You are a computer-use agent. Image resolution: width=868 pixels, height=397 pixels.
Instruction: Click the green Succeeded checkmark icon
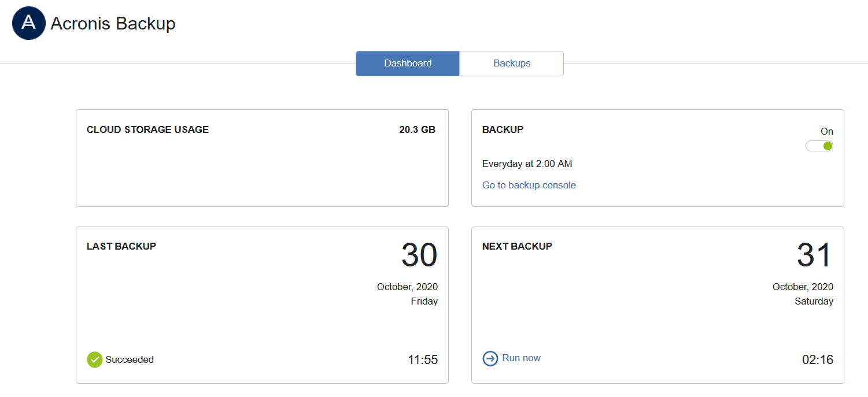(x=94, y=359)
